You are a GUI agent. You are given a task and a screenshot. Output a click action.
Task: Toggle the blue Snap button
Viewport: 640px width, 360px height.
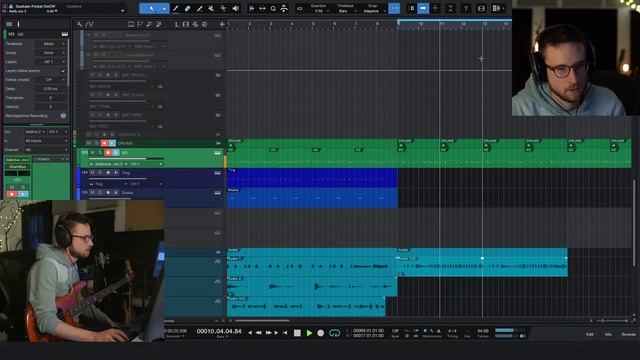(x=394, y=9)
